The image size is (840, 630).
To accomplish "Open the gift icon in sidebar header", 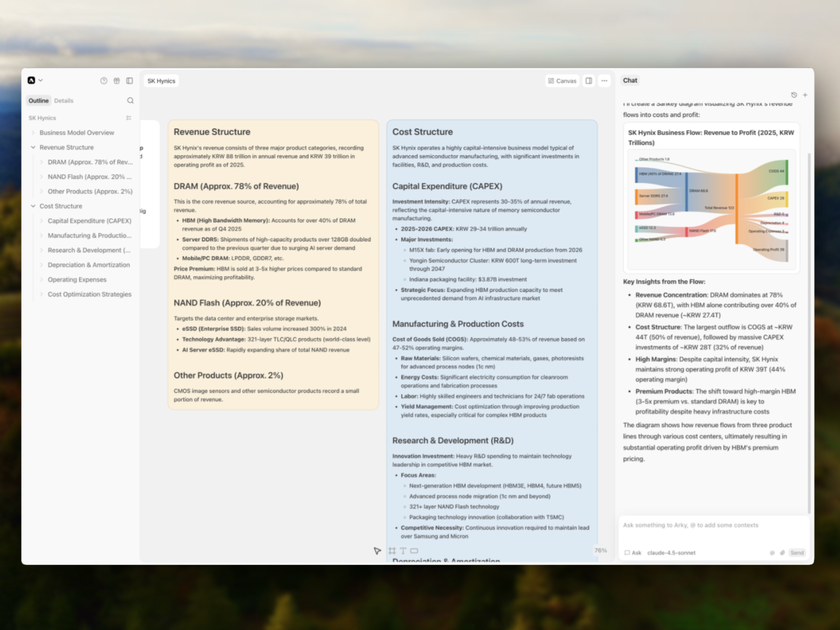I will (x=117, y=80).
